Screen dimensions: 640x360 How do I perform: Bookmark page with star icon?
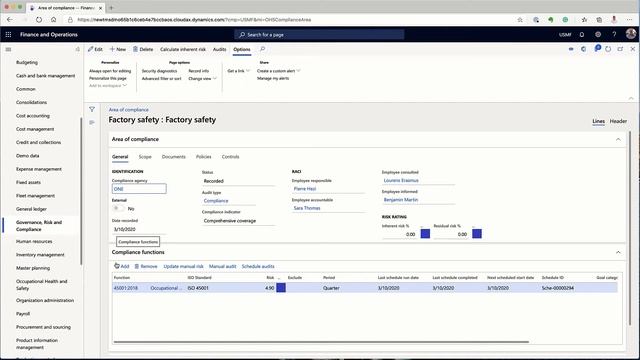520,20
